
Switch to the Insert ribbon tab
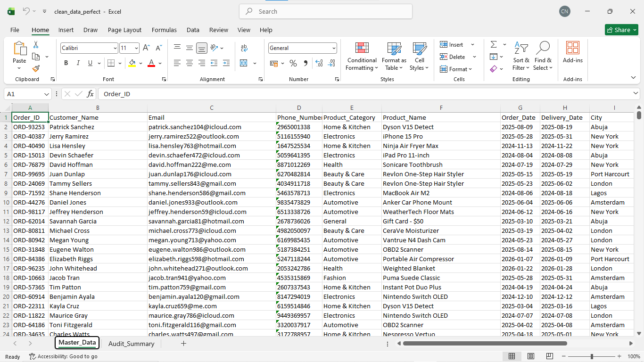pyautogui.click(x=66, y=30)
